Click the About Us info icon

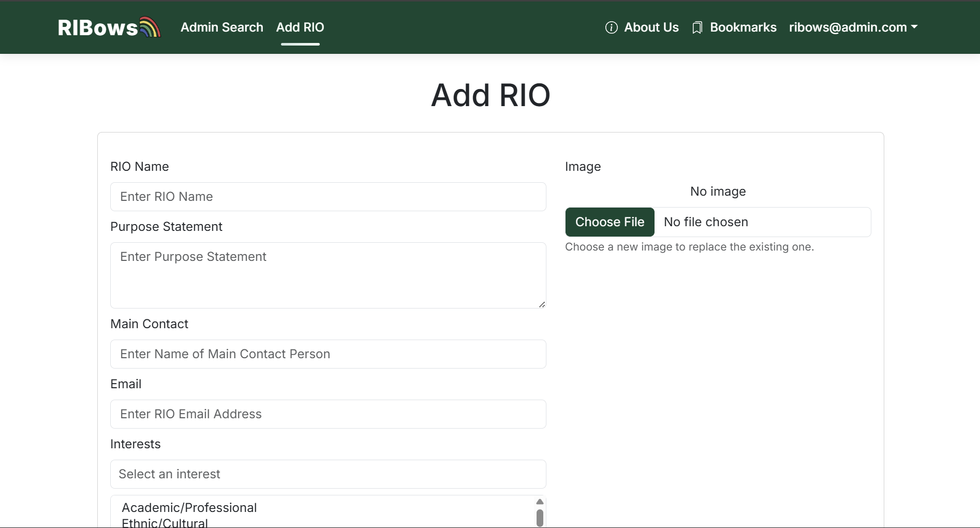[611, 27]
